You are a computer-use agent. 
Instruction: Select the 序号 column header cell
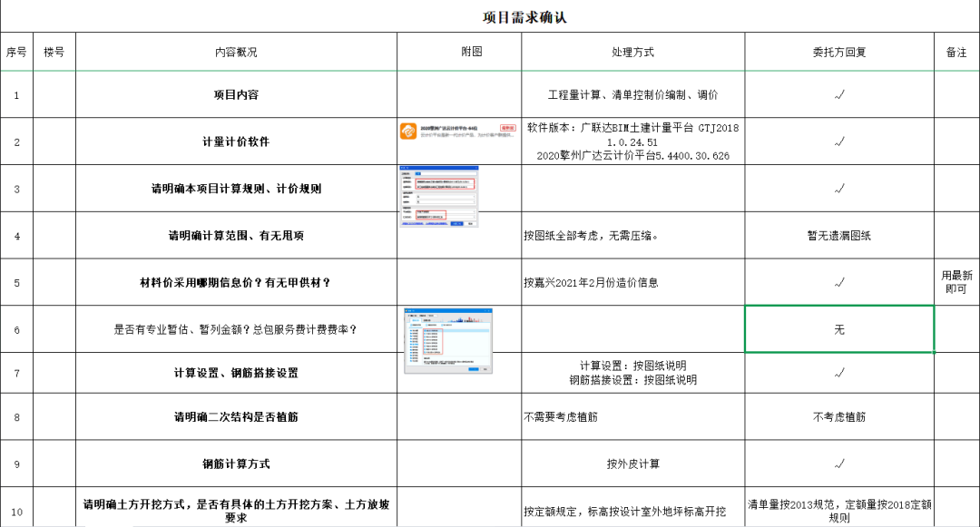[16, 52]
